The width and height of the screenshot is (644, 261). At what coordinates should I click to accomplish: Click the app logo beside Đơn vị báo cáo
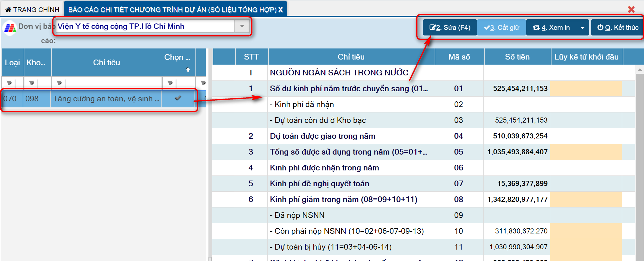[x=10, y=28]
